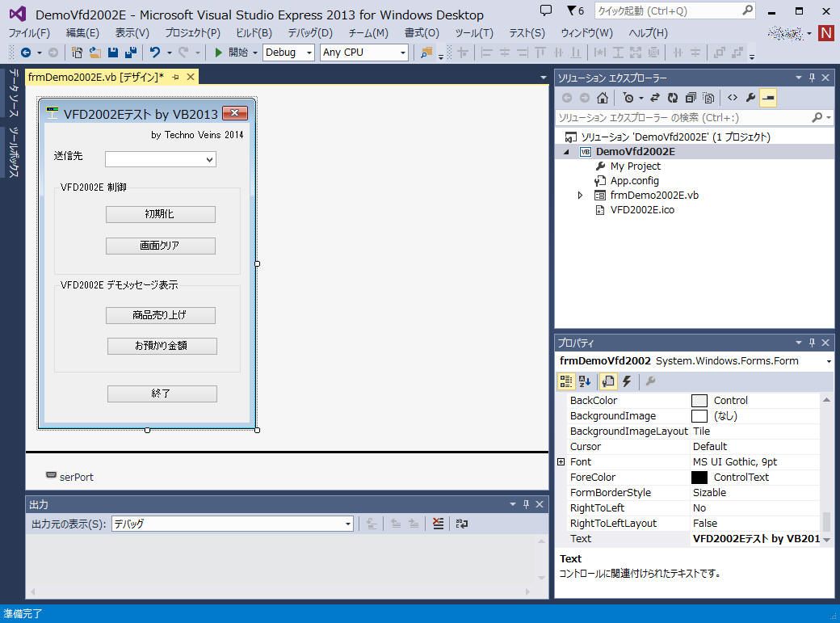Collapse All in Solution Explorer

[691, 98]
